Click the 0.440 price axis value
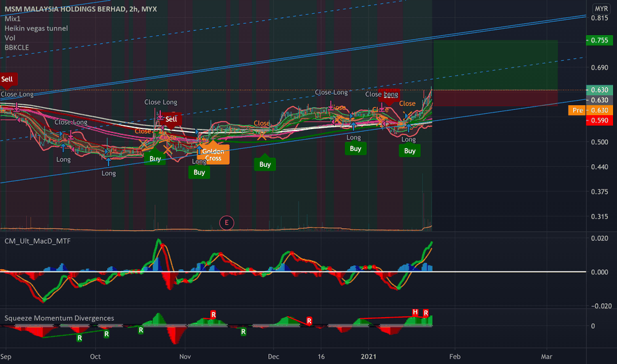617x364 pixels. click(x=599, y=167)
